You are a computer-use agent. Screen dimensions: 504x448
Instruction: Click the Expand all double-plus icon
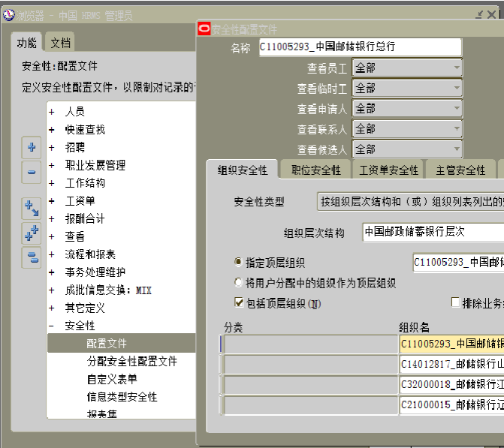[32, 233]
